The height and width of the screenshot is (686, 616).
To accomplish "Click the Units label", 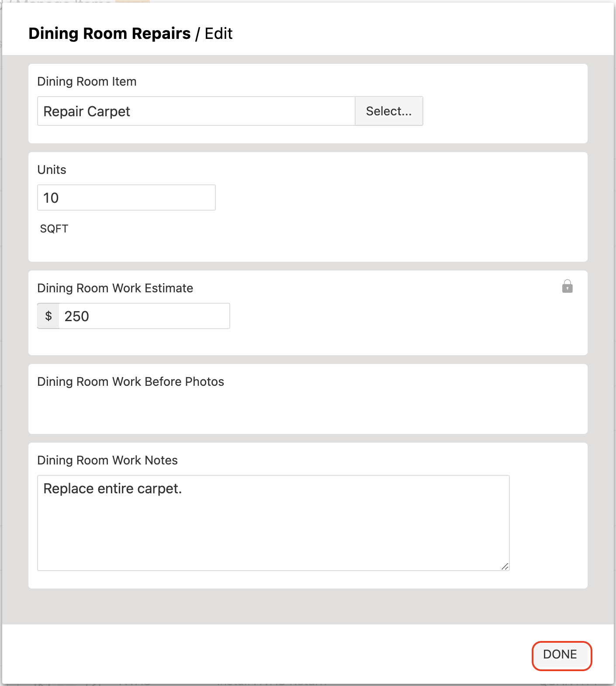I will coord(52,170).
